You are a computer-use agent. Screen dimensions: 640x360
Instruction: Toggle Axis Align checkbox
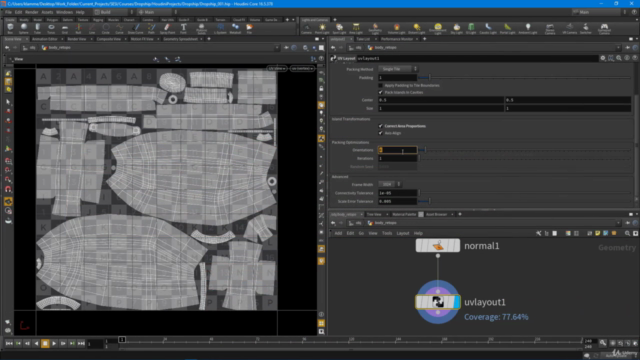[380, 133]
